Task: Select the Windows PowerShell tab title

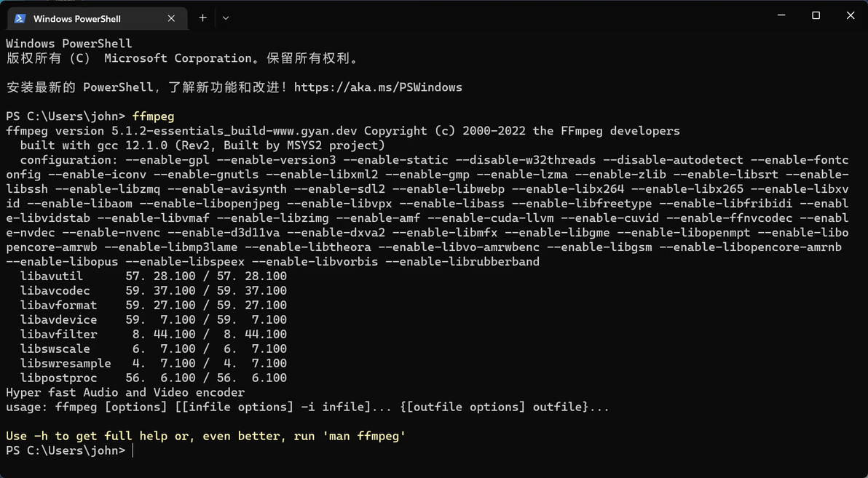Action: point(77,18)
